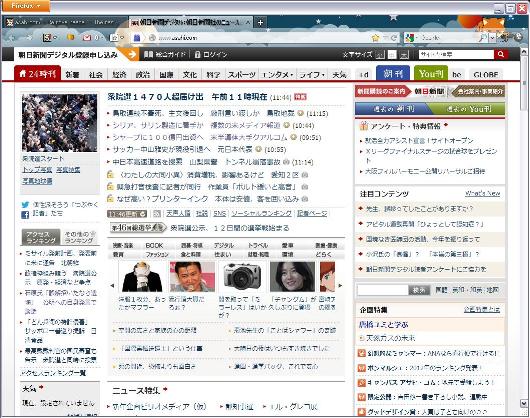Click the smiling woman portrait thumbnail

[x=292, y=276]
